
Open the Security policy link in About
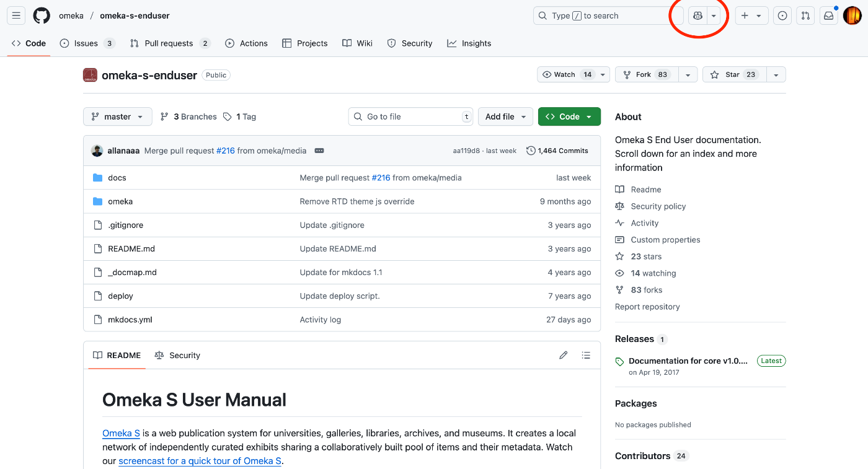pos(650,206)
